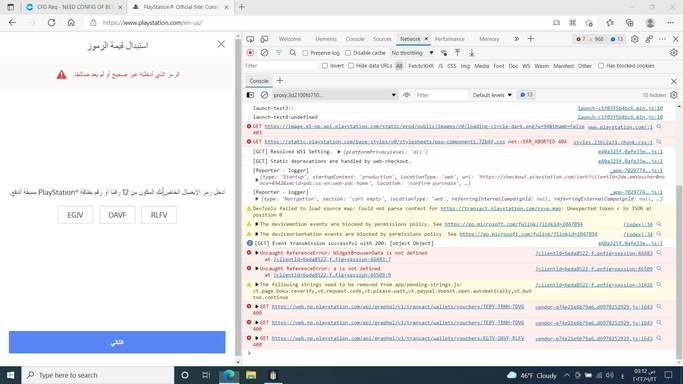This screenshot has width=683, height=384.
Task: Enable the Disable cache checkbox
Action: pyautogui.click(x=348, y=53)
